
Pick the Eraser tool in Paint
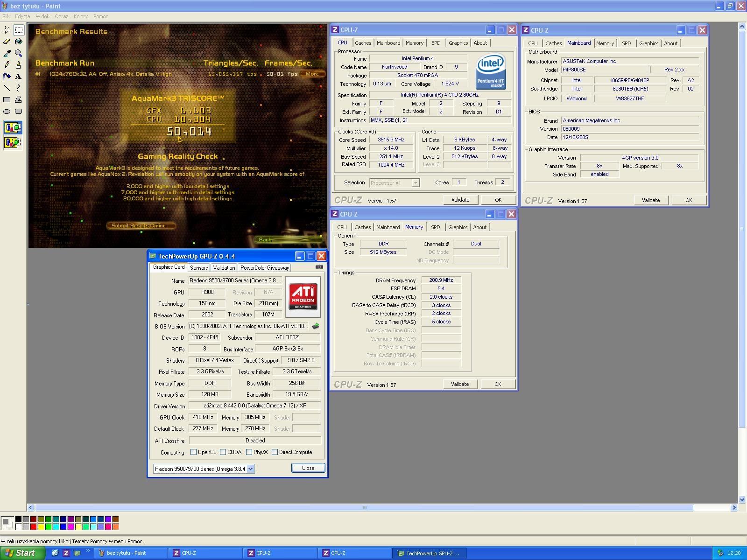point(7,42)
